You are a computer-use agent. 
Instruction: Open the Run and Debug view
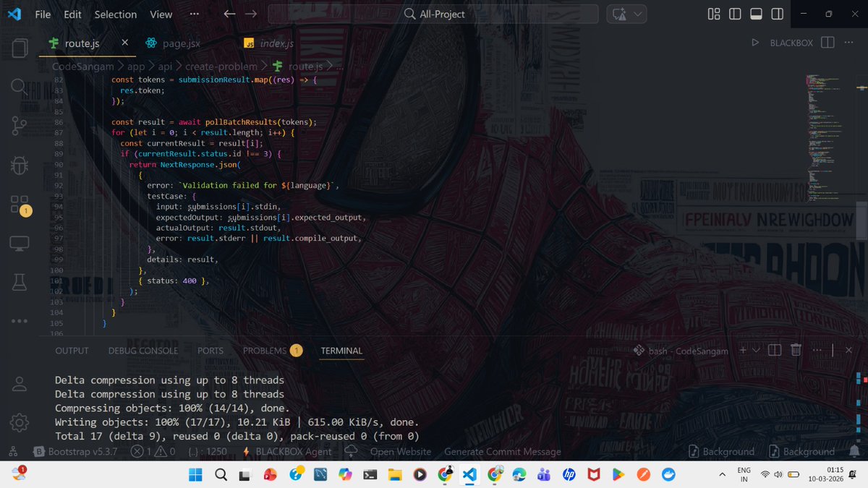tap(20, 165)
